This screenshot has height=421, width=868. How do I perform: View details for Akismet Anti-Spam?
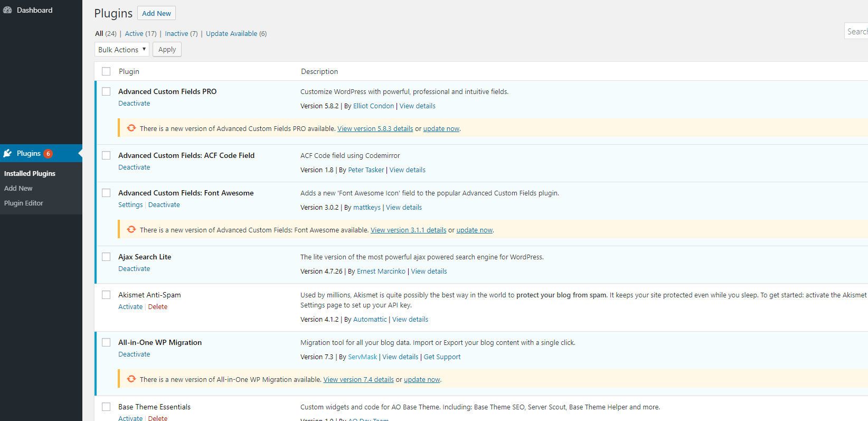pyautogui.click(x=410, y=320)
